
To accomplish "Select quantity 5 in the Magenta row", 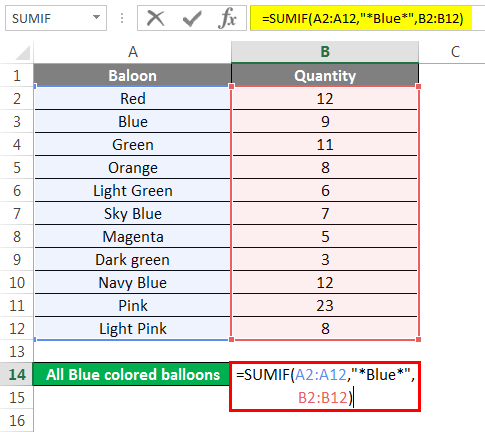I will tap(325, 237).
